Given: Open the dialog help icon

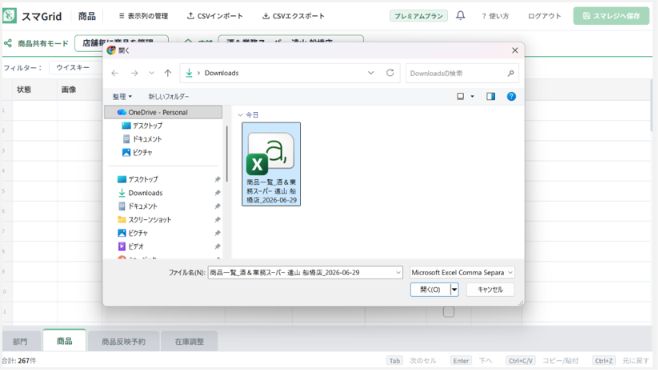Looking at the screenshot, I should [511, 96].
